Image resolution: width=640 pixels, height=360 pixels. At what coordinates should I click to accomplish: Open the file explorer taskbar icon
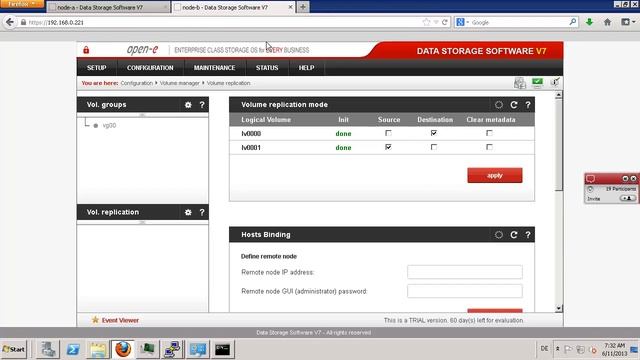pyautogui.click(x=98, y=349)
